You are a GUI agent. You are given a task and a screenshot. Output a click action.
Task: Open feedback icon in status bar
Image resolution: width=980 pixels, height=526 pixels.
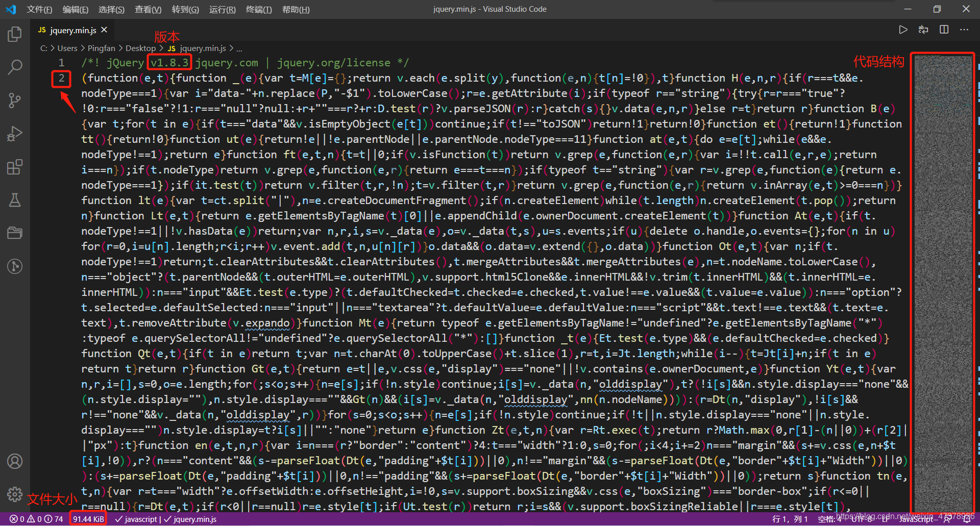coord(947,519)
